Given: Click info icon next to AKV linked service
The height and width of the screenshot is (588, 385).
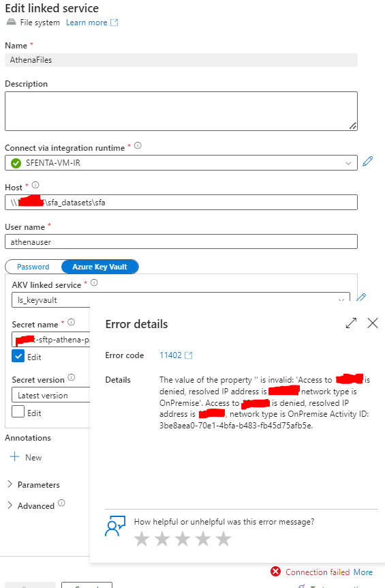Looking at the screenshot, I should (95, 283).
